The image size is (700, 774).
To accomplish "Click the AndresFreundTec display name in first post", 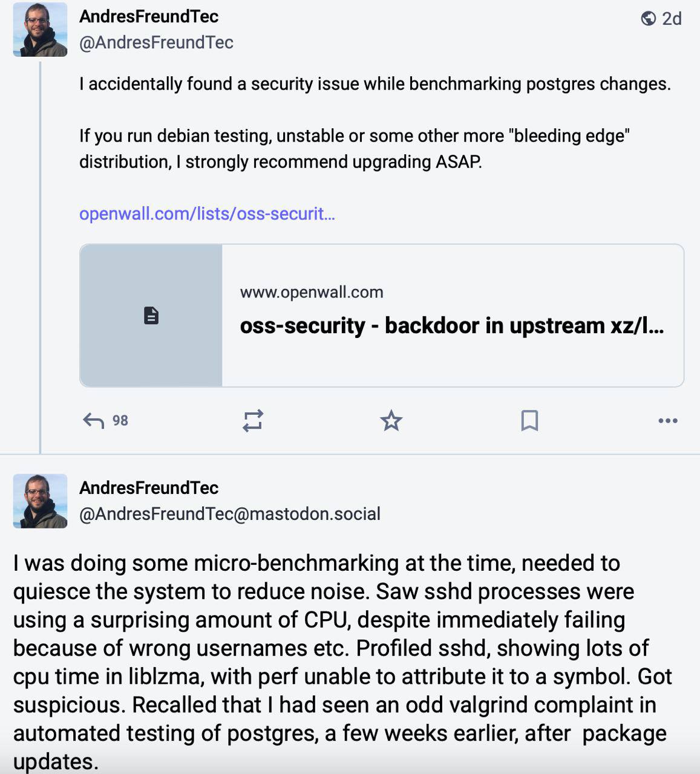I will pyautogui.click(x=149, y=16).
